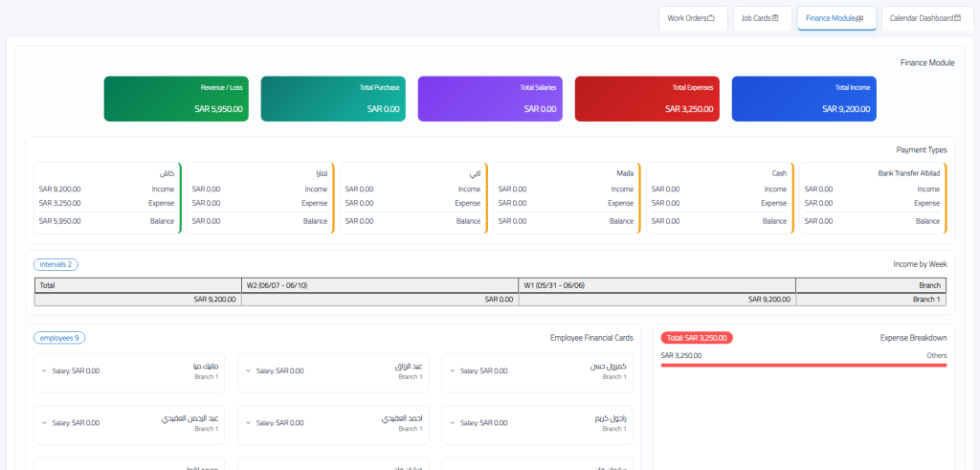
Task: Expand the عبد الرزاق employee salary chevron
Action: point(248,370)
